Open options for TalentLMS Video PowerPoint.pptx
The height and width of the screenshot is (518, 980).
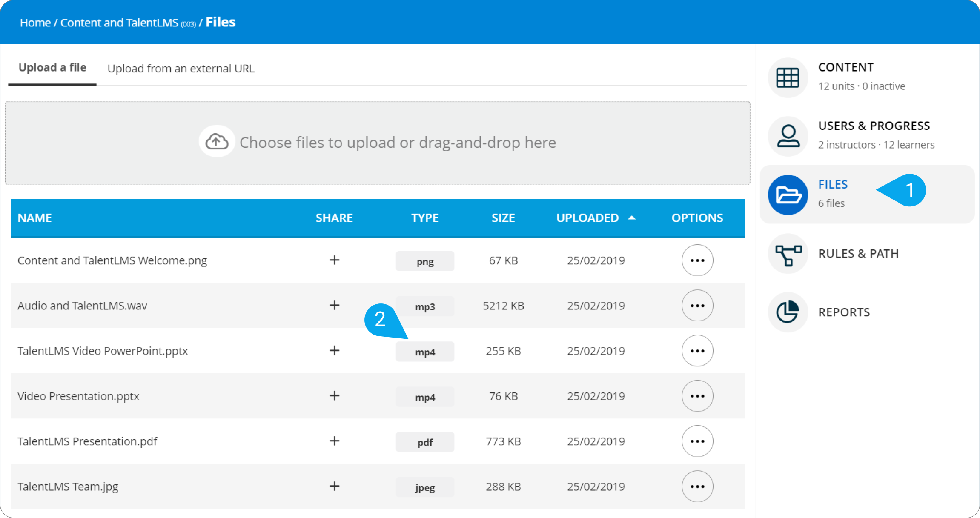click(x=697, y=351)
